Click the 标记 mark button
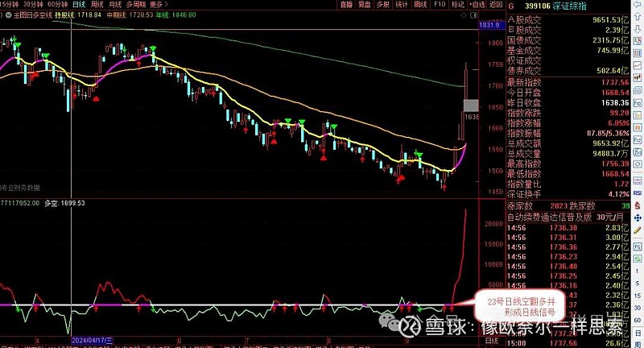Viewport: 644px width, 348px height. coord(457,5)
